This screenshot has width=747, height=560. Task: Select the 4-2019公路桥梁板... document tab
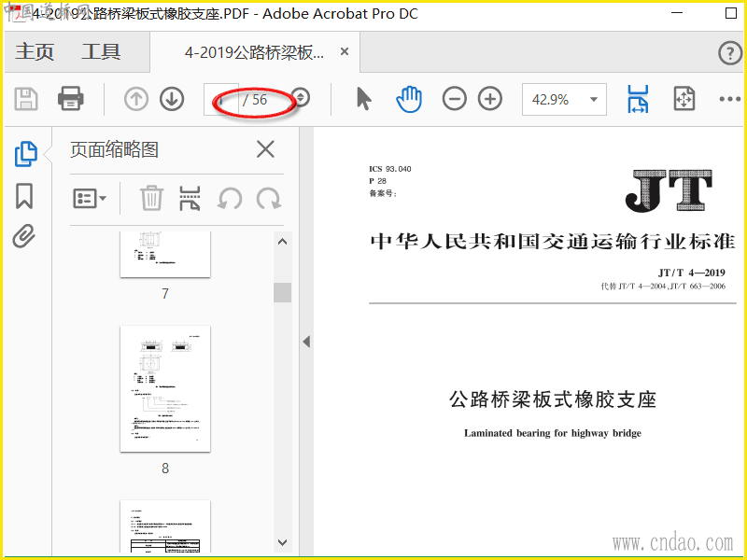click(x=254, y=52)
